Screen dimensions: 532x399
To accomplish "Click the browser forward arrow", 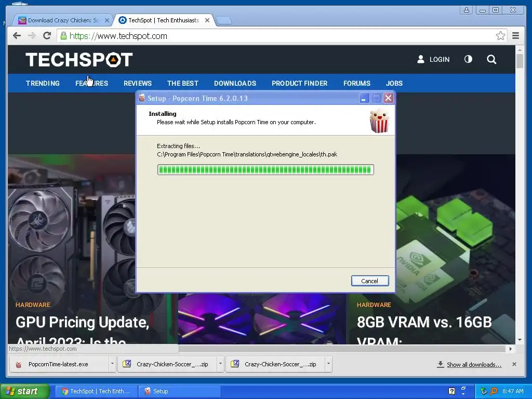I will (32, 36).
